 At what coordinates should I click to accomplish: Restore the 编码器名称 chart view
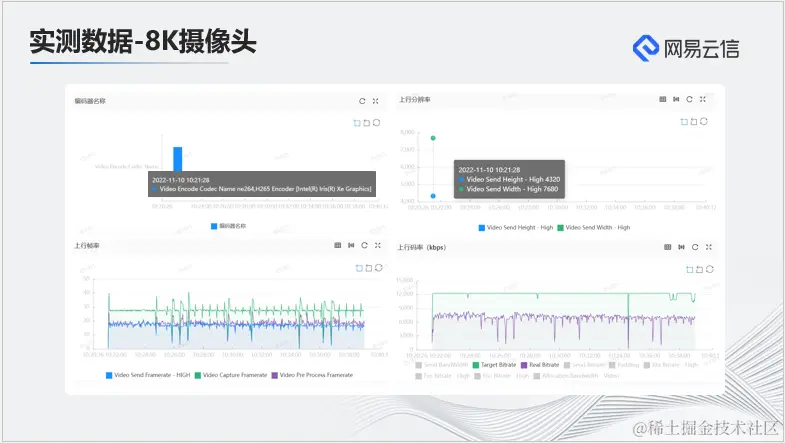pos(376,123)
